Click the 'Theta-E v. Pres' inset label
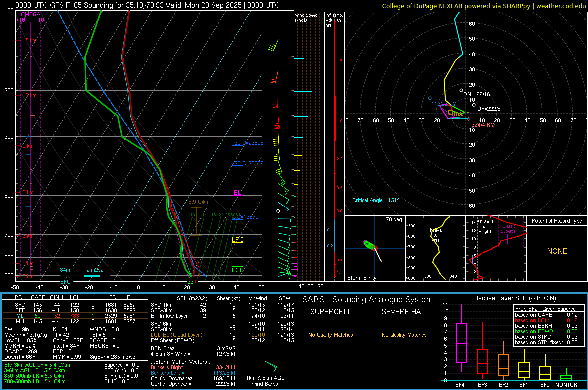The image size is (588, 390). click(435, 235)
